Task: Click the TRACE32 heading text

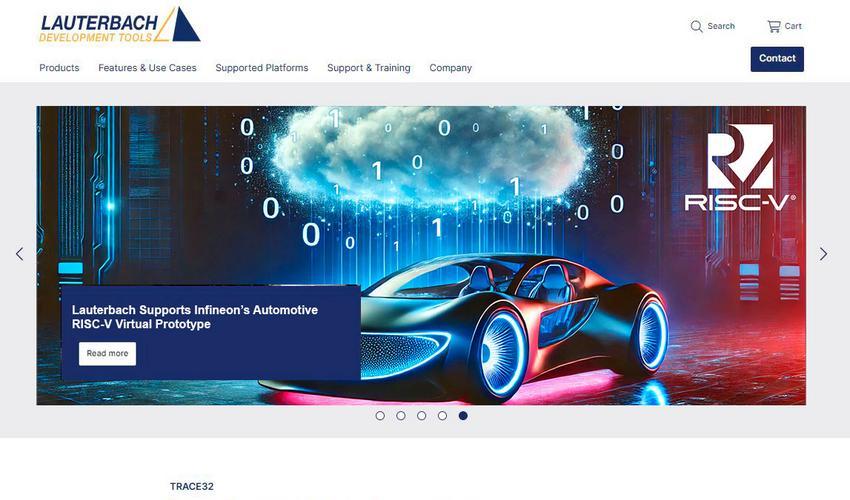Action: 192,486
